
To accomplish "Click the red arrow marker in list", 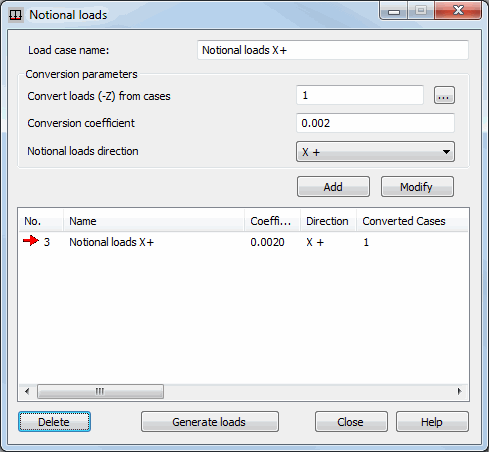I will coord(31,241).
